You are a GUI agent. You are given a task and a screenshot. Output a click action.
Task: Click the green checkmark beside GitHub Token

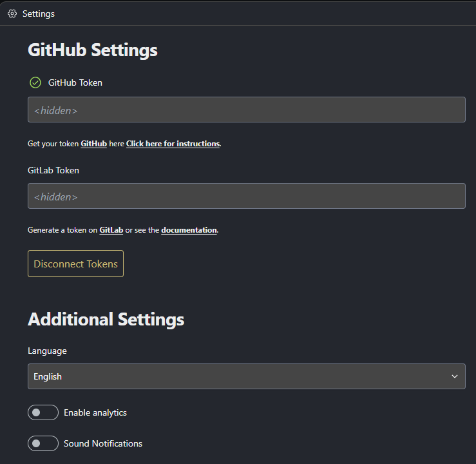[x=35, y=82]
